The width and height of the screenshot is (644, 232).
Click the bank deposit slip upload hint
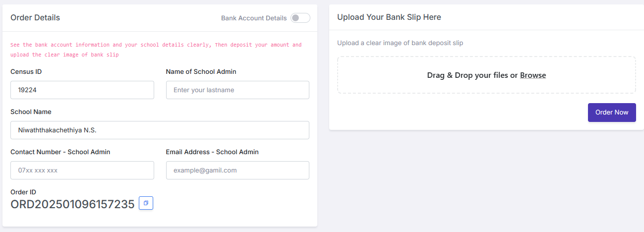[x=400, y=43]
